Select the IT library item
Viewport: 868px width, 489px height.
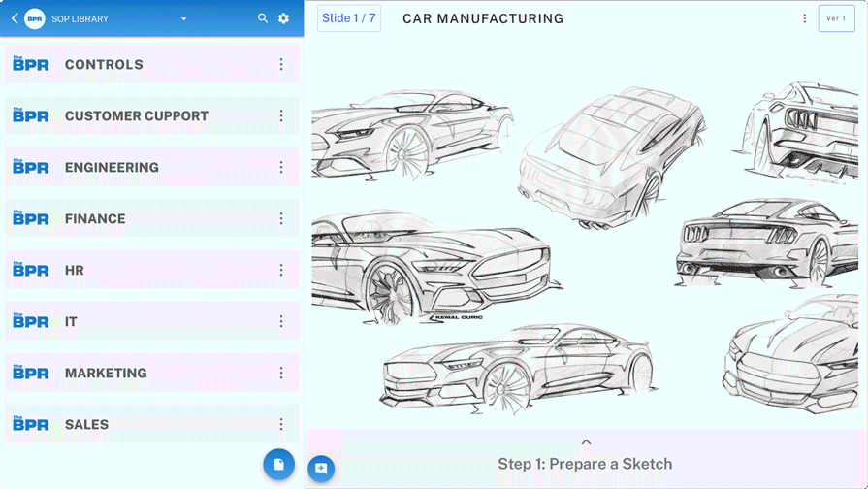152,322
